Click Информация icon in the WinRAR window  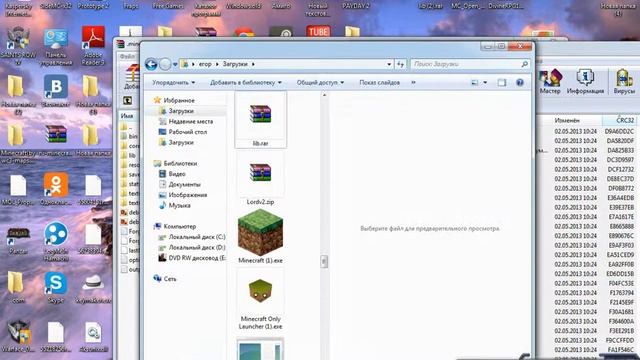[585, 82]
